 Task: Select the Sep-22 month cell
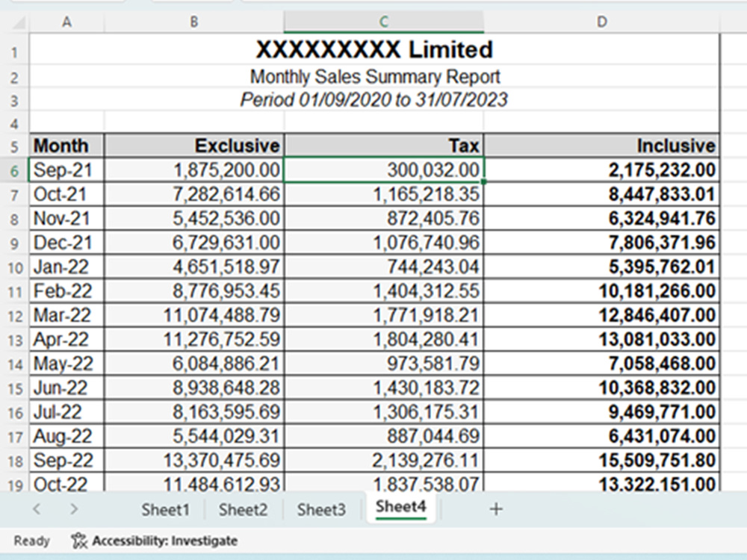[x=66, y=461]
